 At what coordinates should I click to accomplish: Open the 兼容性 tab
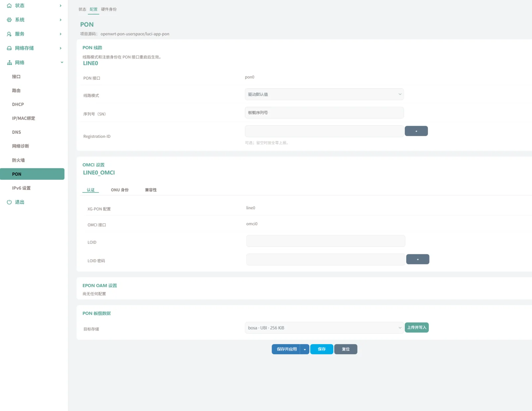pyautogui.click(x=151, y=190)
